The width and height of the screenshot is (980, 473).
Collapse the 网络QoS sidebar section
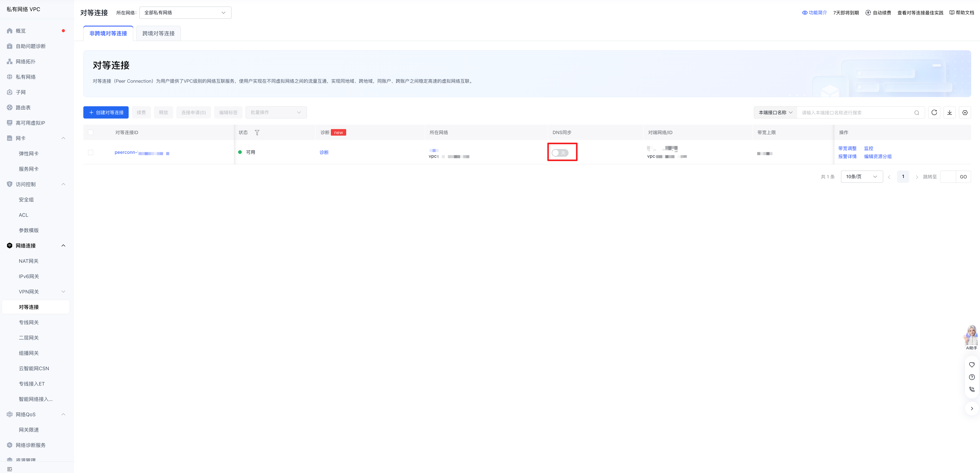[x=64, y=414]
